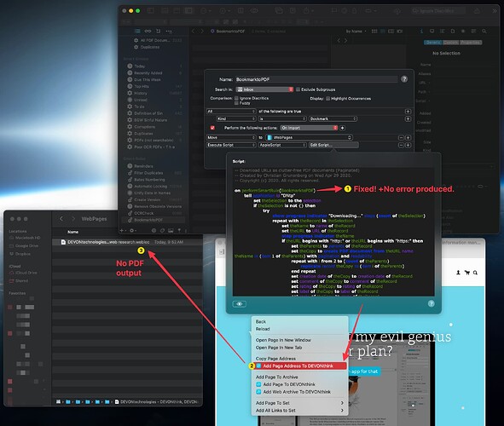Click the Name column header in Finder
504x426 pixels.
point(73,232)
